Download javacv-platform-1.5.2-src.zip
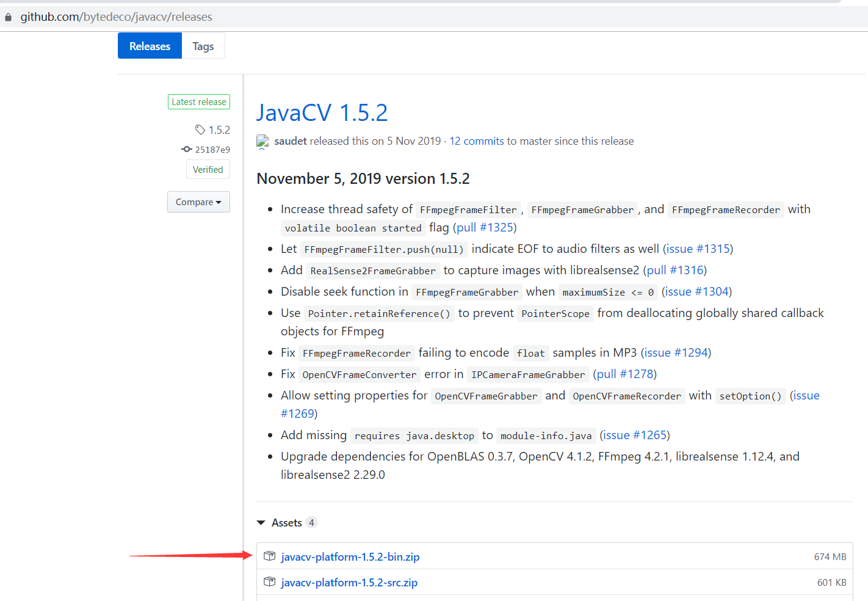The width and height of the screenshot is (868, 601). (349, 582)
